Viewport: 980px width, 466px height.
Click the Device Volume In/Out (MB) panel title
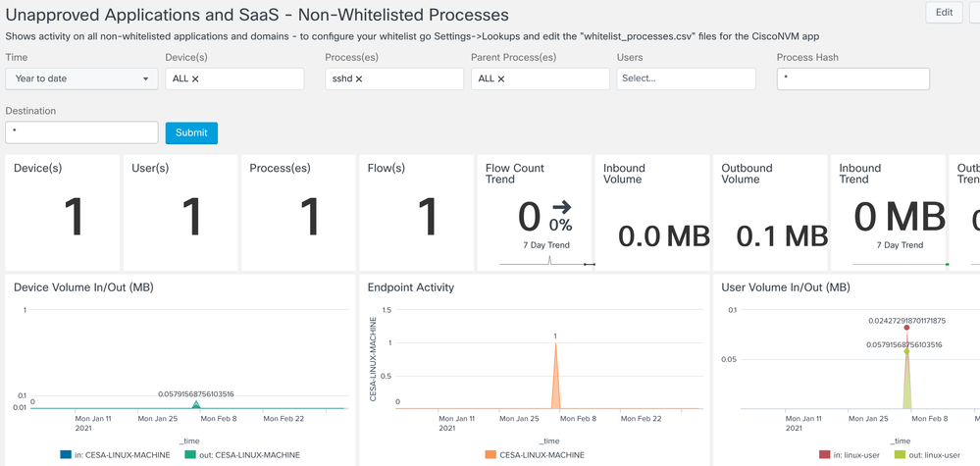[83, 287]
